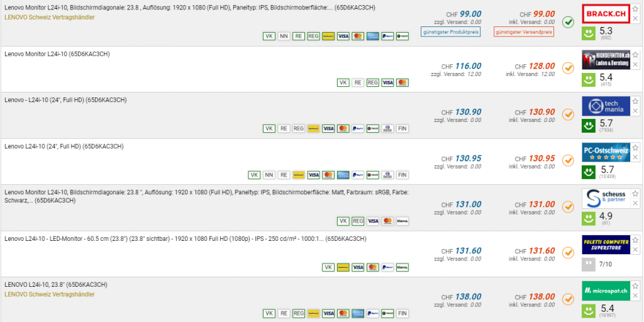Click the microspot.ch shop logo
644x322 pixels.
click(x=606, y=291)
